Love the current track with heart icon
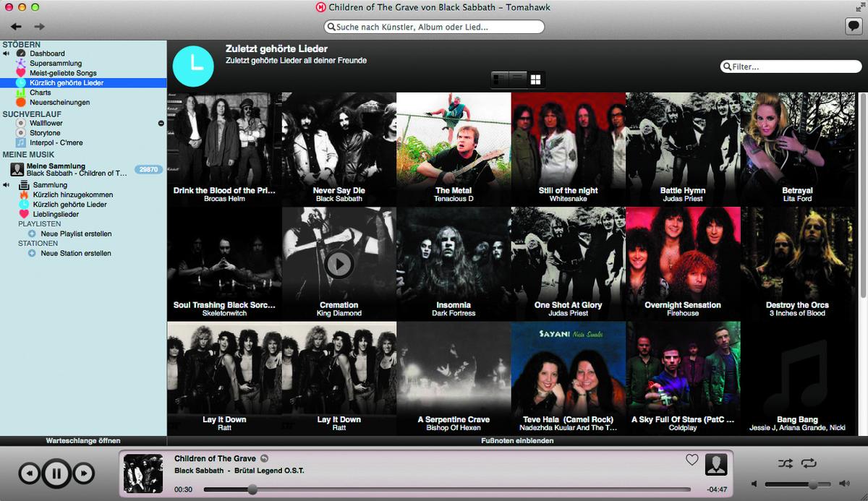This screenshot has height=501, width=868. pos(692,460)
